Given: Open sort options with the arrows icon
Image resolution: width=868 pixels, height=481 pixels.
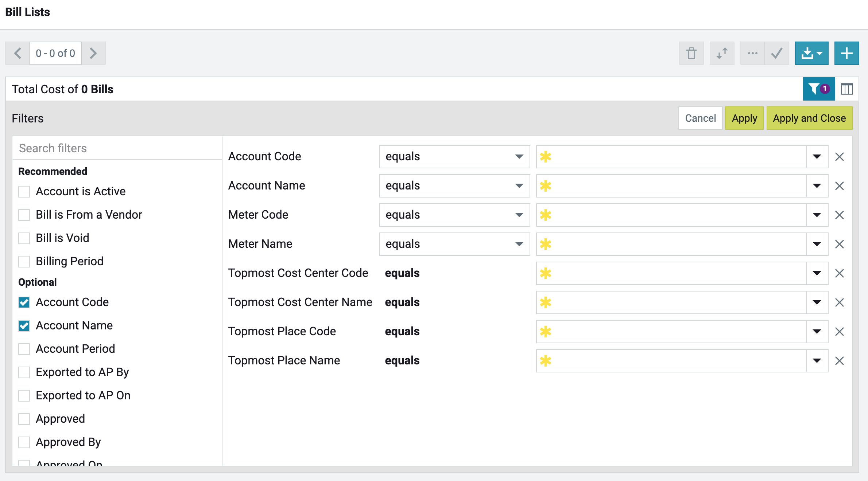Looking at the screenshot, I should [722, 53].
